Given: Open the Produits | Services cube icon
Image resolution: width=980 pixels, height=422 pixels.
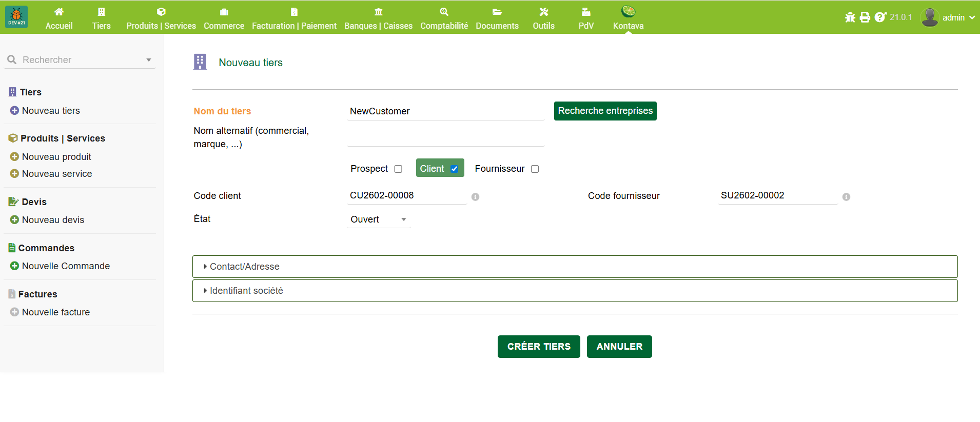Looking at the screenshot, I should [x=161, y=12].
